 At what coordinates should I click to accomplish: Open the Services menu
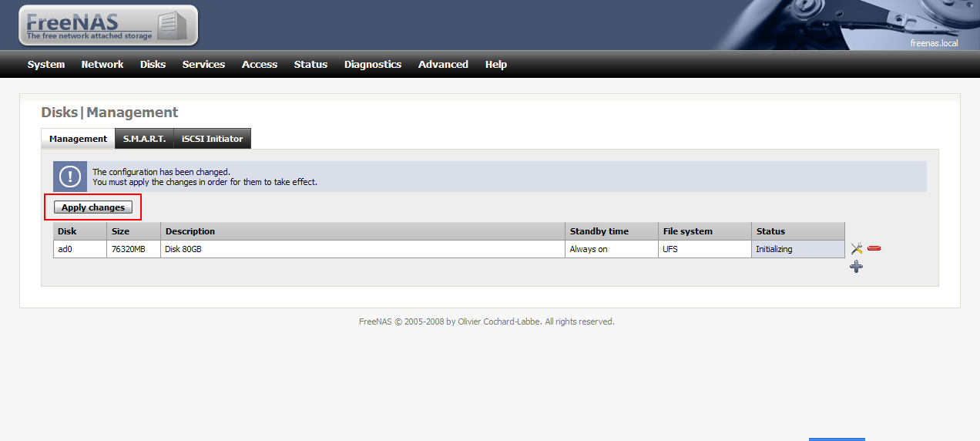click(x=203, y=65)
